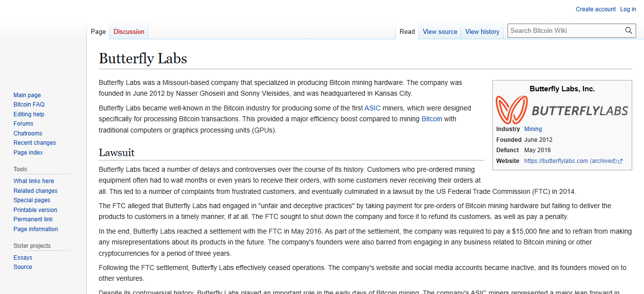Open Recent changes in the sidebar
644x294 pixels.
click(x=34, y=142)
